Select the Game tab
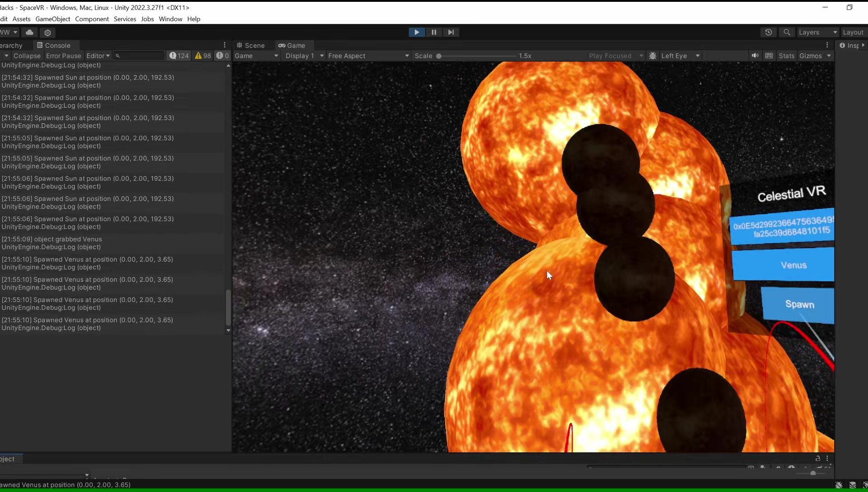The height and width of the screenshot is (492, 868). pos(292,45)
